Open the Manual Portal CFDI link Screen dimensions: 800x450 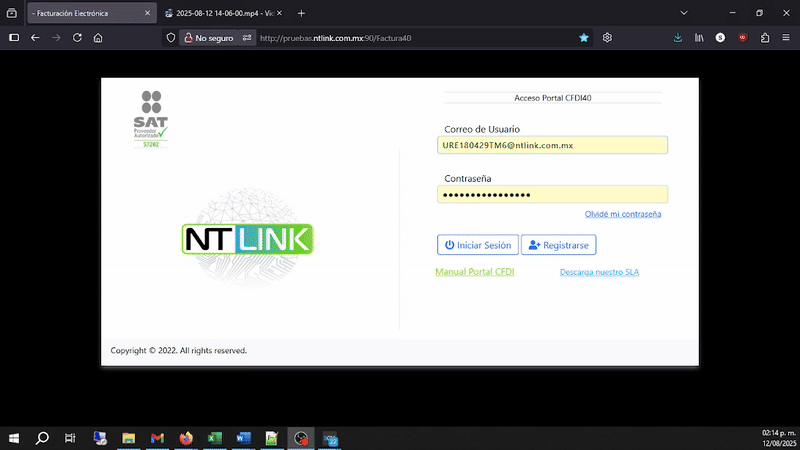point(474,271)
